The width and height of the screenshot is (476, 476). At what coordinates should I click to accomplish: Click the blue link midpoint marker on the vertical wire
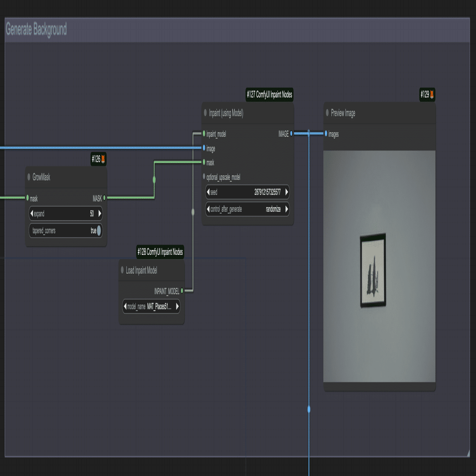coord(309,409)
